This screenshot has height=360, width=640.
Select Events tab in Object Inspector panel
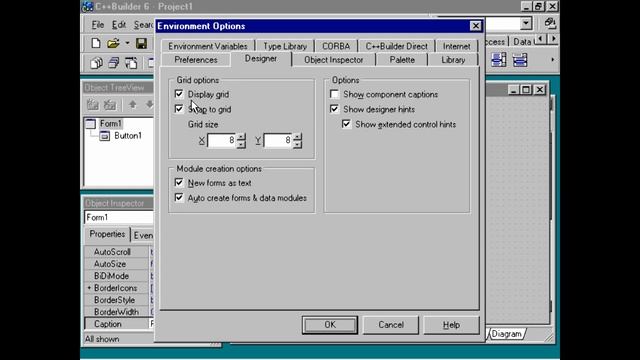pos(143,236)
